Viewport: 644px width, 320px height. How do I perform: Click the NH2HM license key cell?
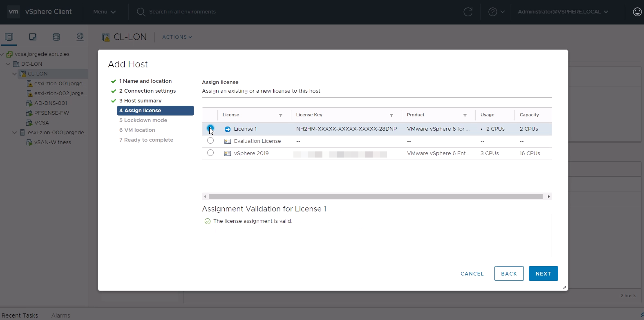[x=347, y=129]
